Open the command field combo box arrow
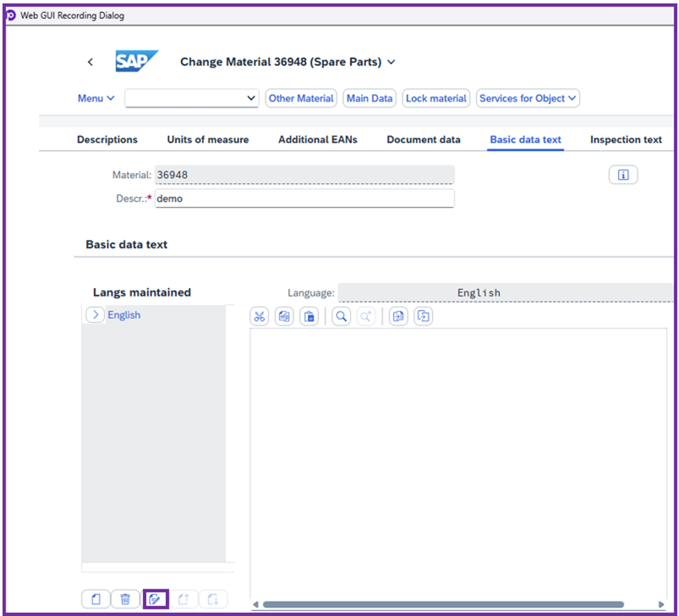This screenshot has width=679, height=616. coord(251,98)
